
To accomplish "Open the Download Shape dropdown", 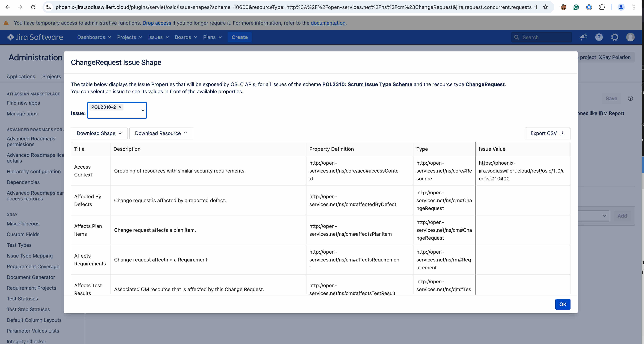I will pos(99,133).
